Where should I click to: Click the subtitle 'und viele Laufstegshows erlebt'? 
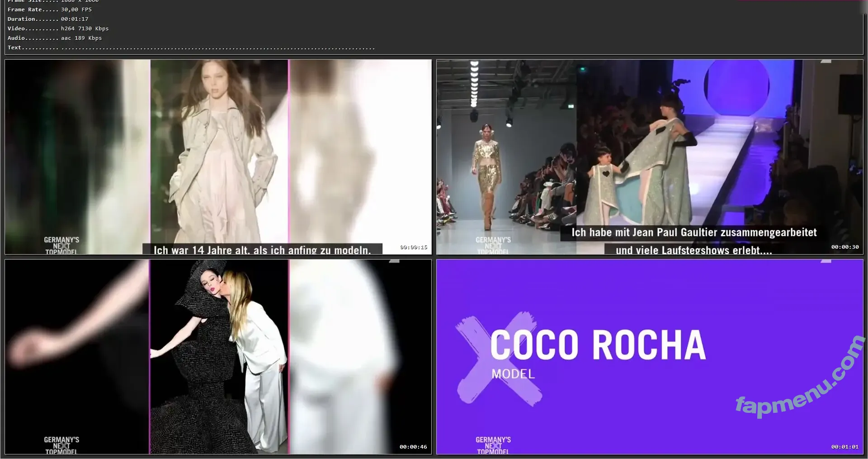(x=694, y=250)
